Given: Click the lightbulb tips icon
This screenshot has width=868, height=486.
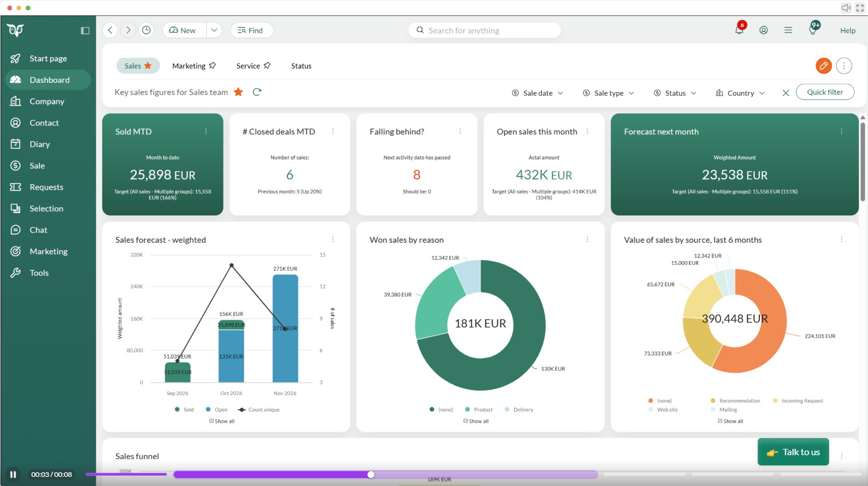Looking at the screenshot, I should coord(813,29).
